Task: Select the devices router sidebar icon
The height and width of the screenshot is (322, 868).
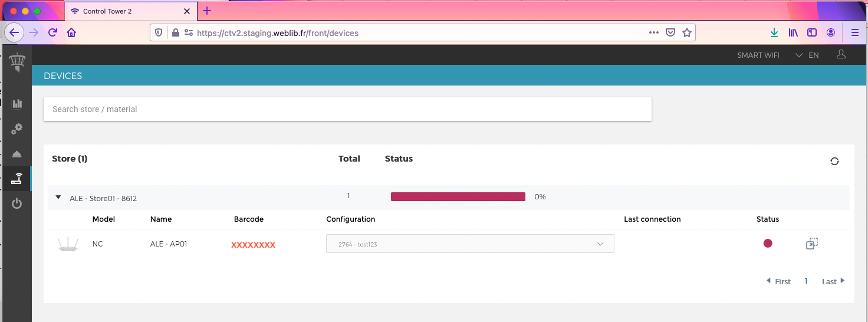Action: point(17,179)
